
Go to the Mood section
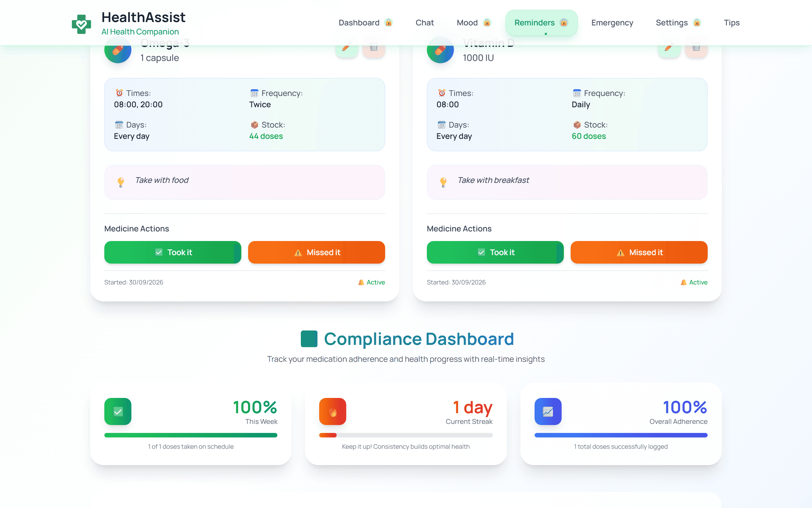coord(474,23)
